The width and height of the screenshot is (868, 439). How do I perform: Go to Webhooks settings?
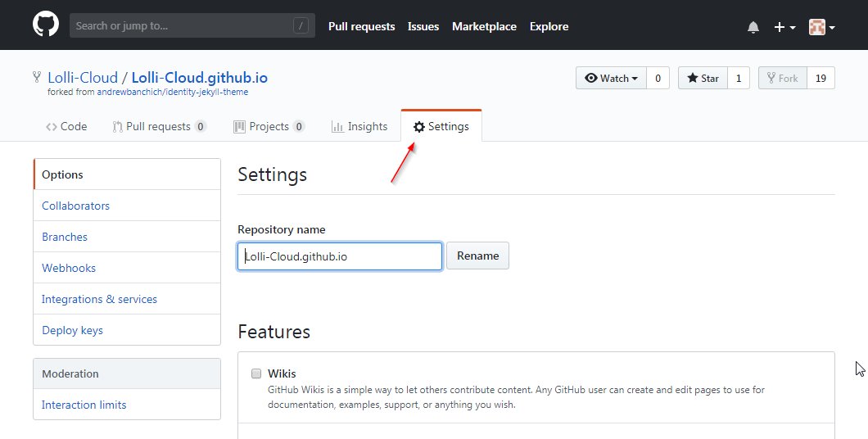69,268
